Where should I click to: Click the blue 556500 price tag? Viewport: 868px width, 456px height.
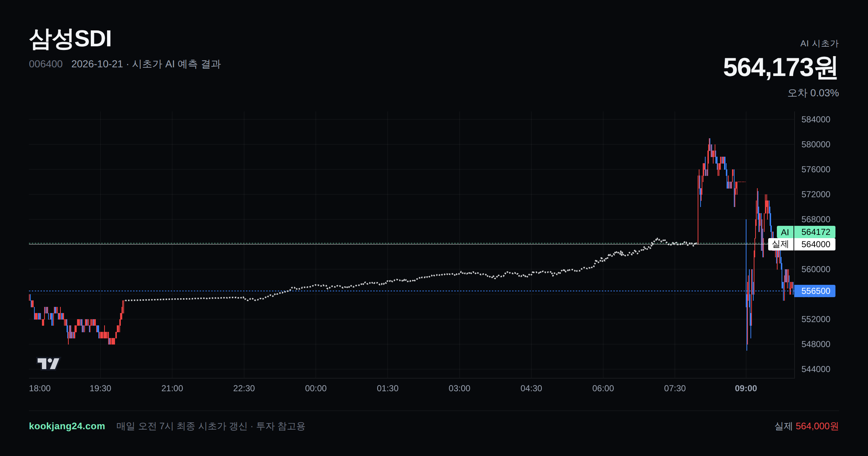pos(815,291)
